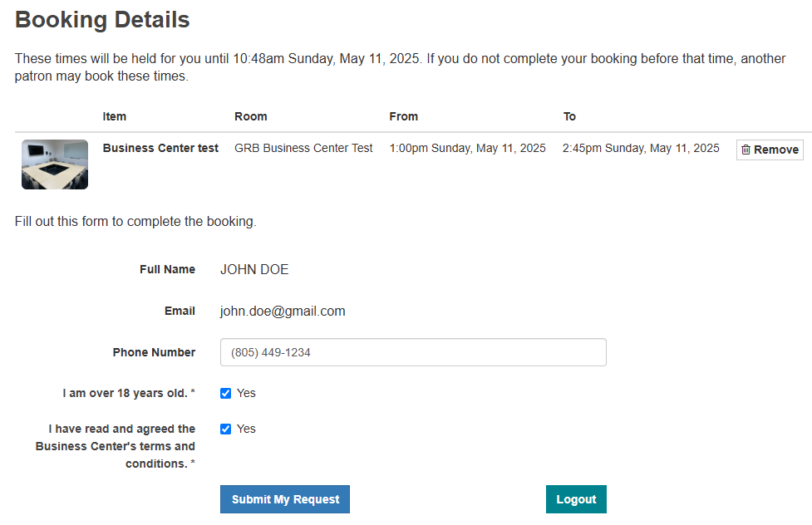This screenshot has height=525, width=812.
Task: Click the Room column header
Action: tap(251, 116)
